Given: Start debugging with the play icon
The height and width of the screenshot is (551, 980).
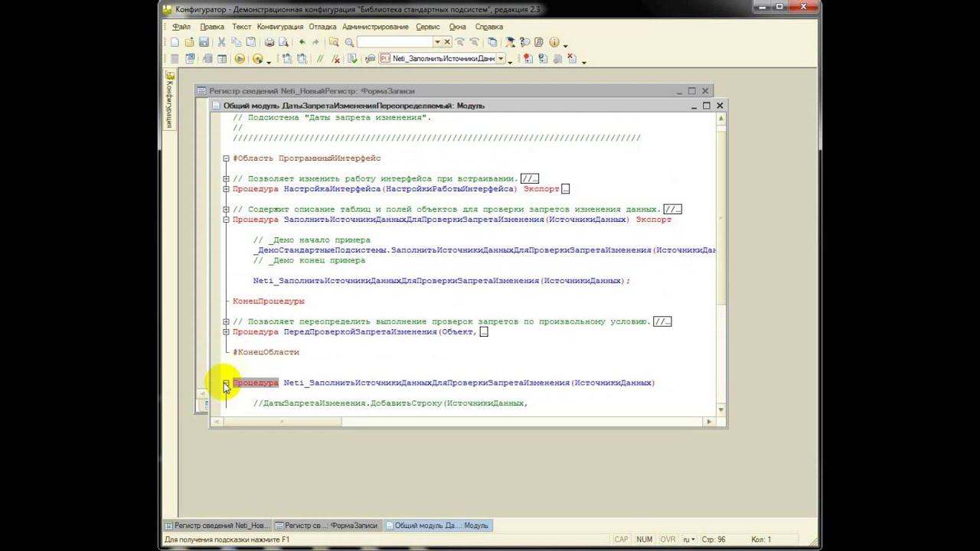Looking at the screenshot, I should [x=240, y=59].
